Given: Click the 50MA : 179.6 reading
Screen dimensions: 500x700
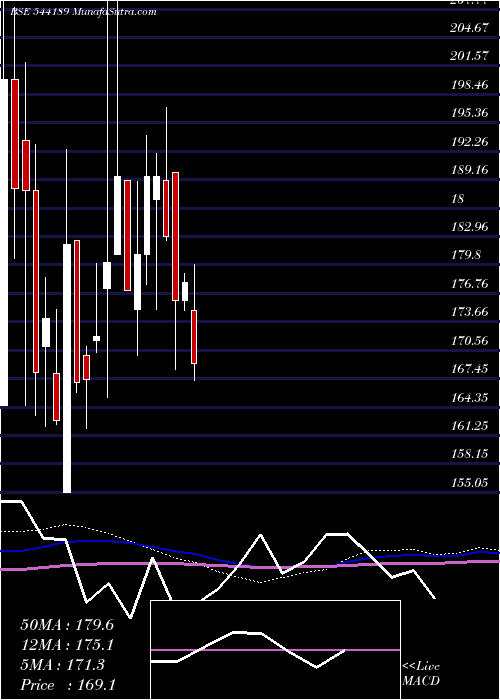Looking at the screenshot, I should point(67,625).
